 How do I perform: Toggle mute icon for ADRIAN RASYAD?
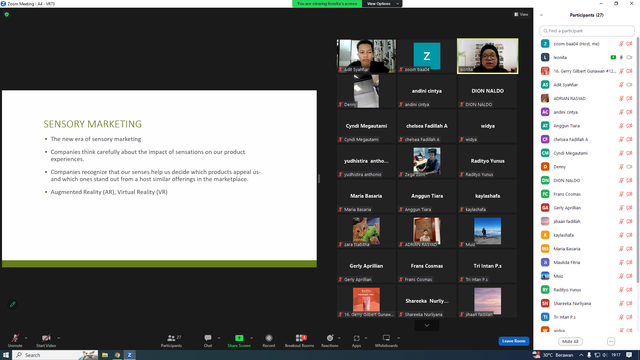621,98
